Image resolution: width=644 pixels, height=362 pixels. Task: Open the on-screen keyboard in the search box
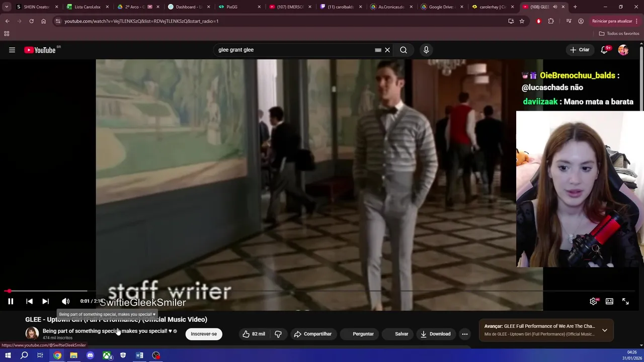pos(378,50)
